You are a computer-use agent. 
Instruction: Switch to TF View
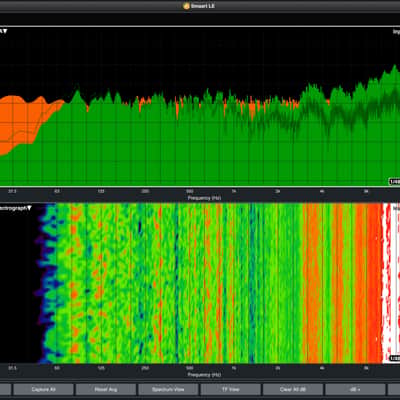click(230, 389)
